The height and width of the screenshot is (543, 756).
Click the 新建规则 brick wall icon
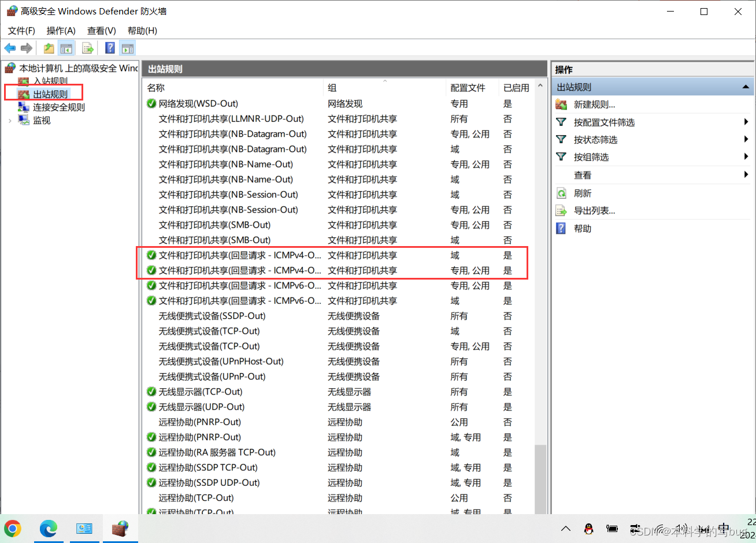tap(561, 105)
